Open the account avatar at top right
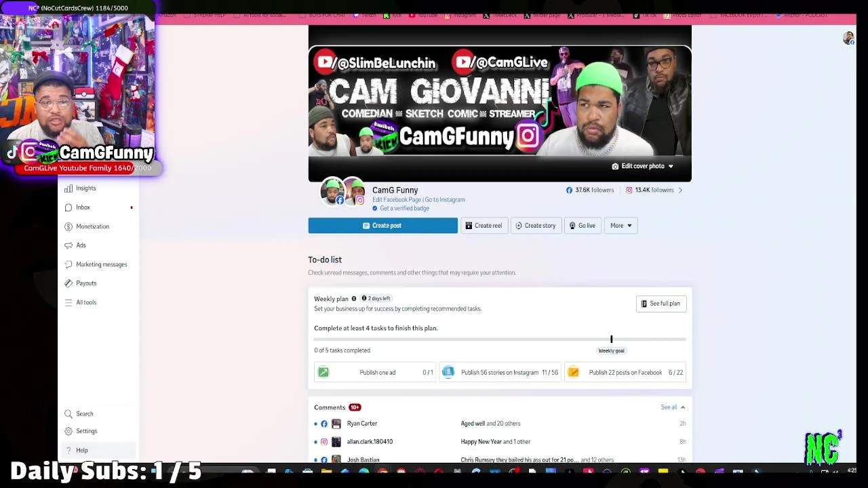Screen dimensions: 868x488 coord(848,39)
